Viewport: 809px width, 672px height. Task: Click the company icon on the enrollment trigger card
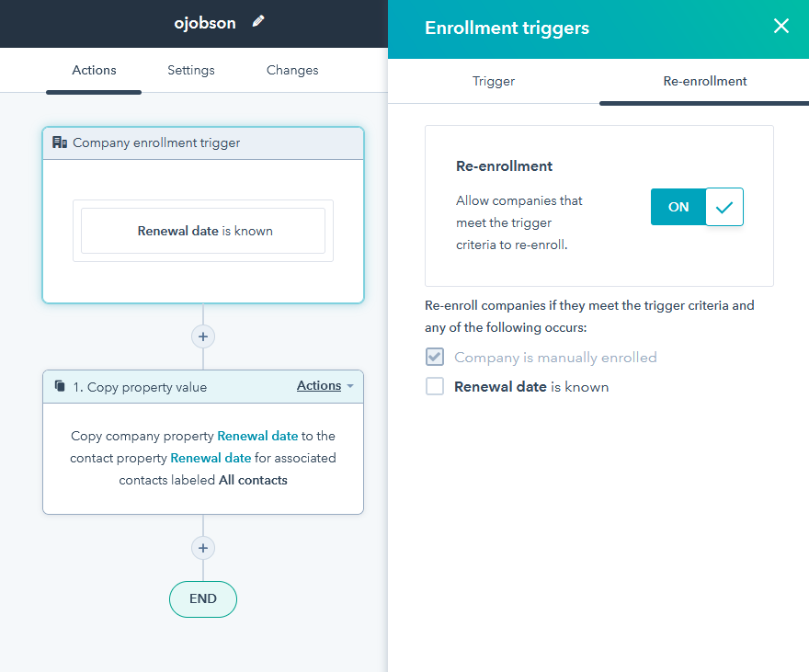tap(59, 142)
